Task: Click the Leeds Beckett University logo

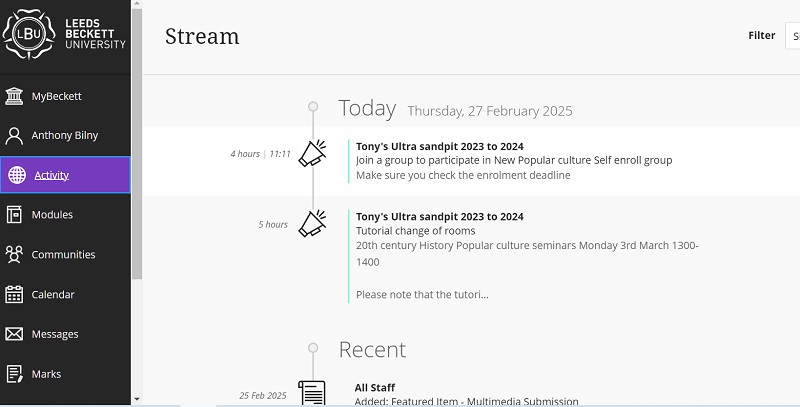Action: (65, 34)
